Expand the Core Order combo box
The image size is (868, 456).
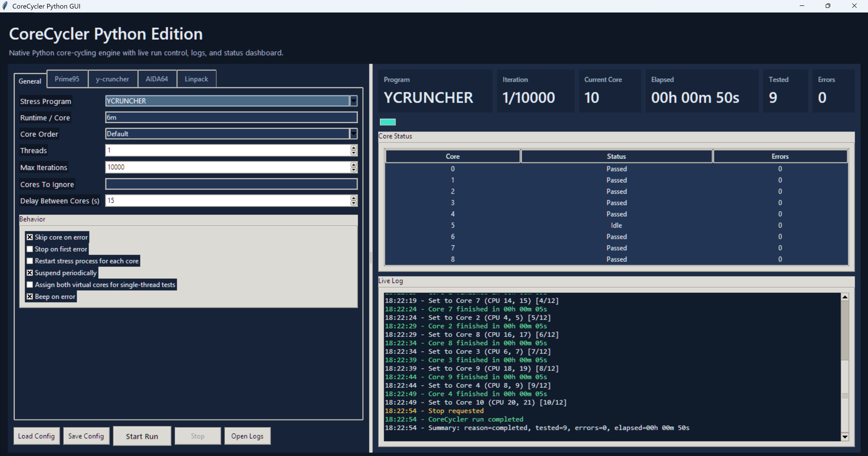pyautogui.click(x=353, y=134)
